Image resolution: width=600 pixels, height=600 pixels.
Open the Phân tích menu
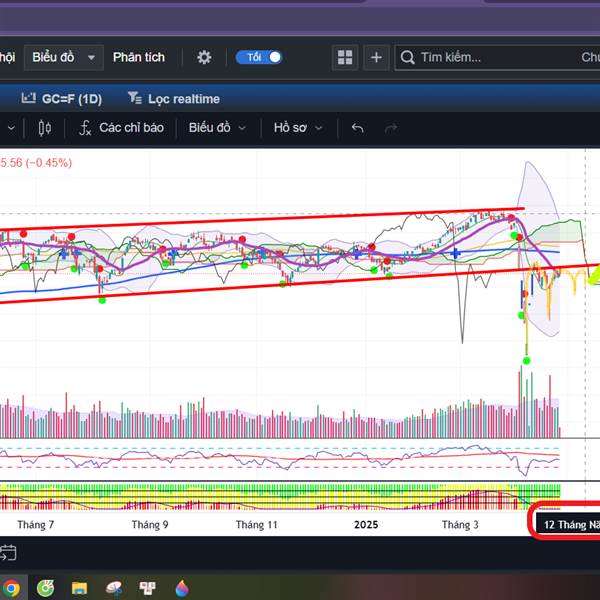139,57
